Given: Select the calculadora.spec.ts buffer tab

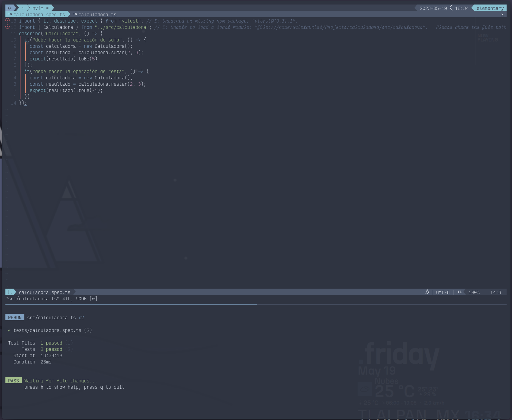Looking at the screenshot, I should point(39,14).
